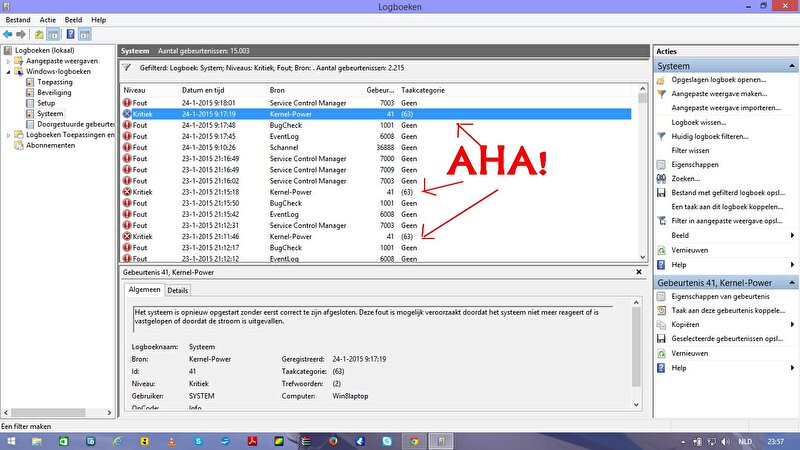Screen dimensions: 800x450
Task: Collapse the 'Windows-logboeken' tree node
Action: (x=9, y=71)
